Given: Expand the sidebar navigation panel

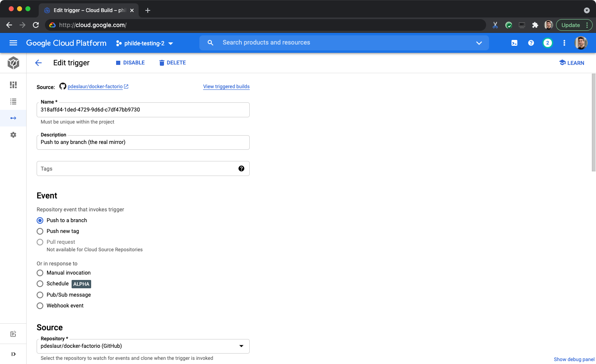Looking at the screenshot, I should tap(13, 354).
